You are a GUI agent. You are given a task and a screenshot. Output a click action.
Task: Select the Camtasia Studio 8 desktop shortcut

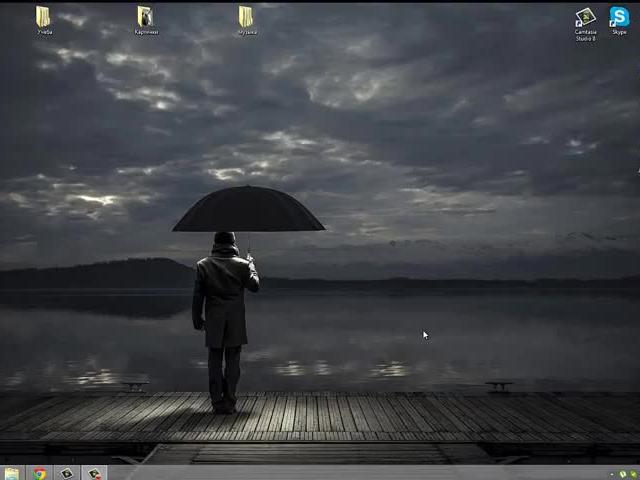point(586,24)
